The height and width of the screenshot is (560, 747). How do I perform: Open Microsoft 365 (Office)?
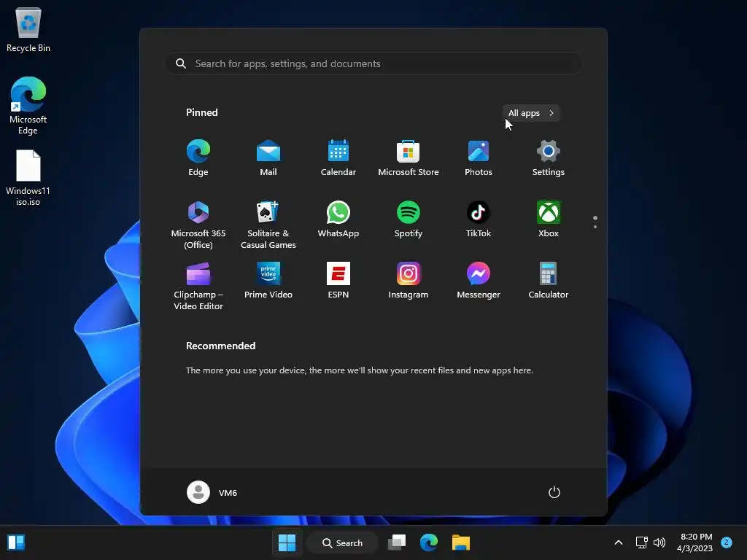(198, 225)
